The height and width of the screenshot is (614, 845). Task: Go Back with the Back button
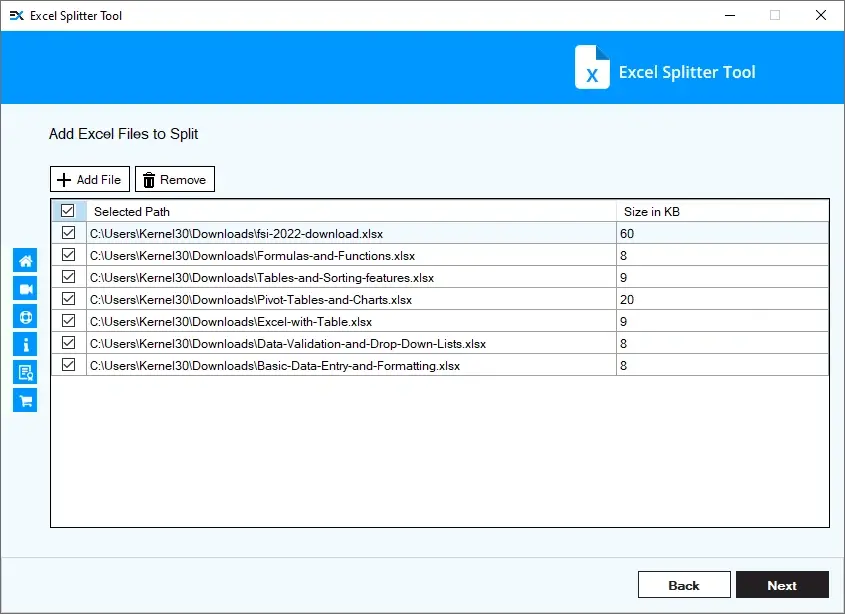(x=684, y=584)
